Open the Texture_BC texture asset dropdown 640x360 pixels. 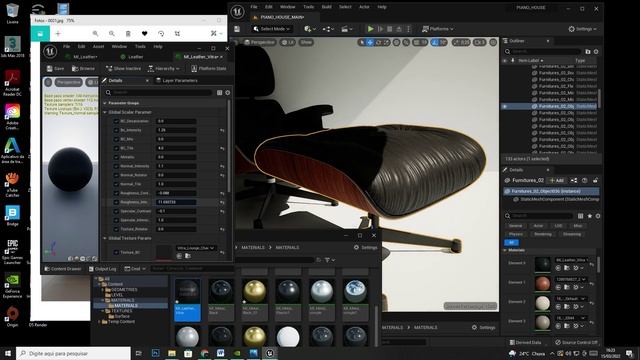pyautogui.click(x=196, y=248)
